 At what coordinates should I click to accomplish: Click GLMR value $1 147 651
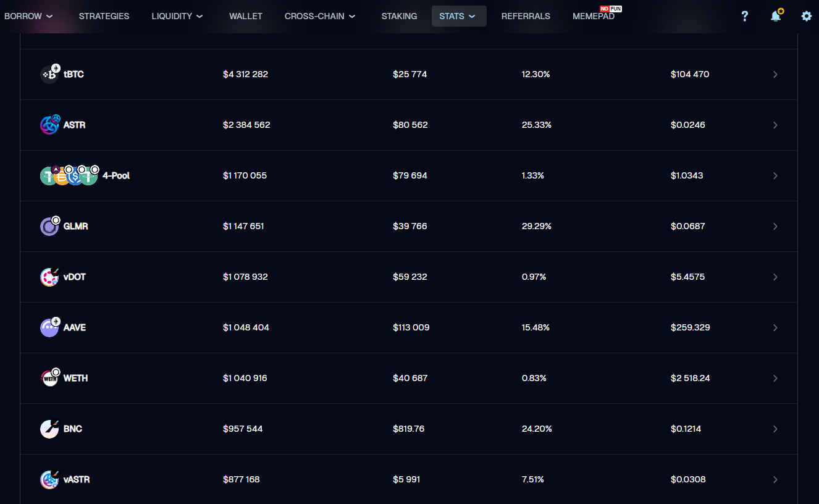click(x=243, y=226)
